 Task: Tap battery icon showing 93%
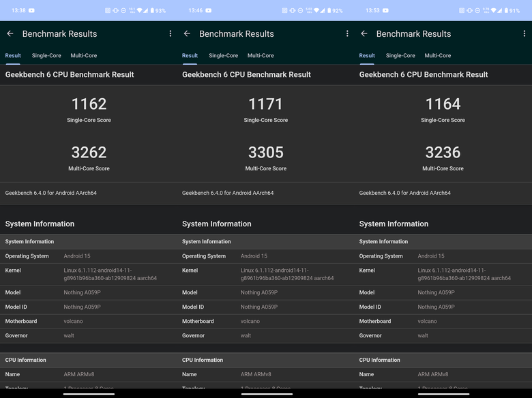[152, 10]
